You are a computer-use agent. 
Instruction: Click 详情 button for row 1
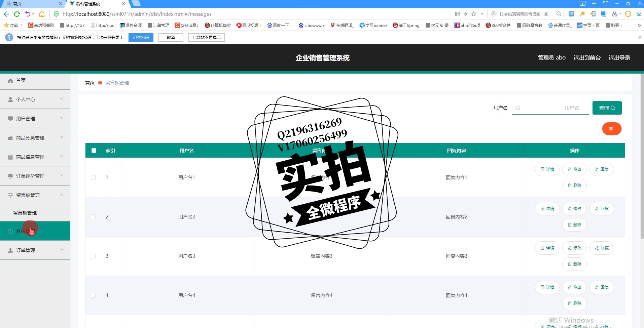(547, 169)
